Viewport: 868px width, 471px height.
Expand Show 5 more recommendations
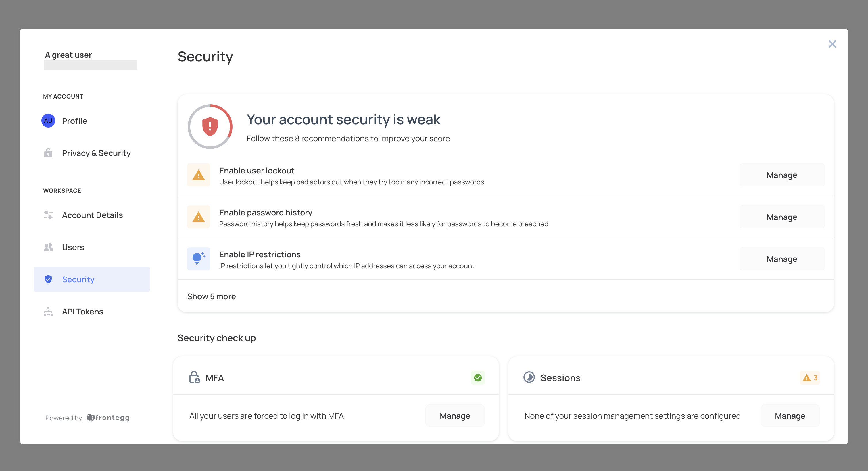pyautogui.click(x=211, y=296)
